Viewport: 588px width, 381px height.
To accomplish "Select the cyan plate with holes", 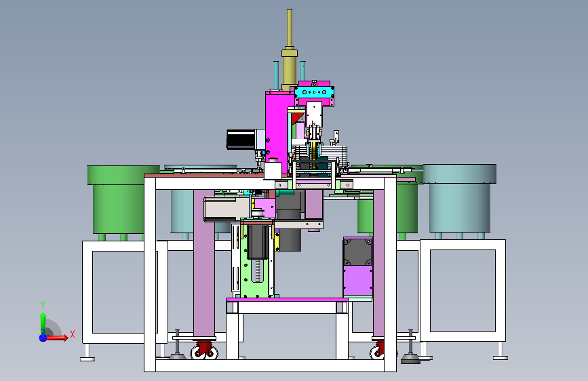I will (314, 92).
